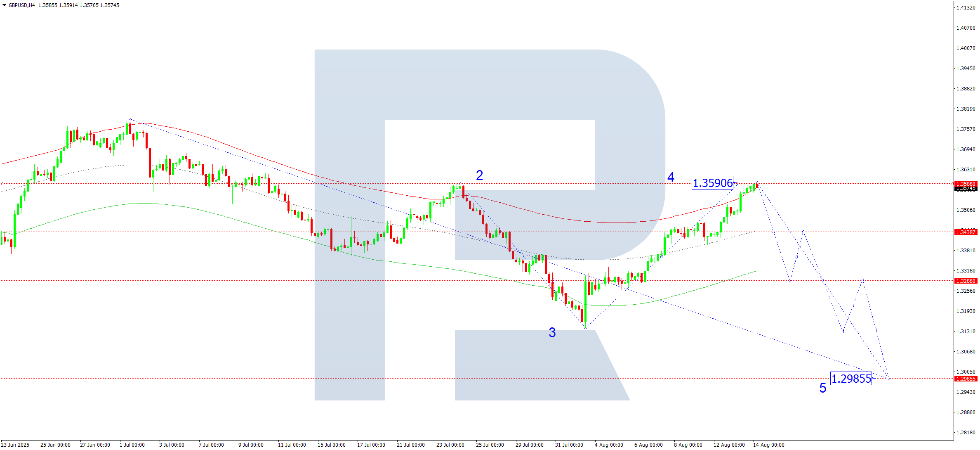Click the triangle before GBPUSD,H4 title
980x450 pixels.
4,5
